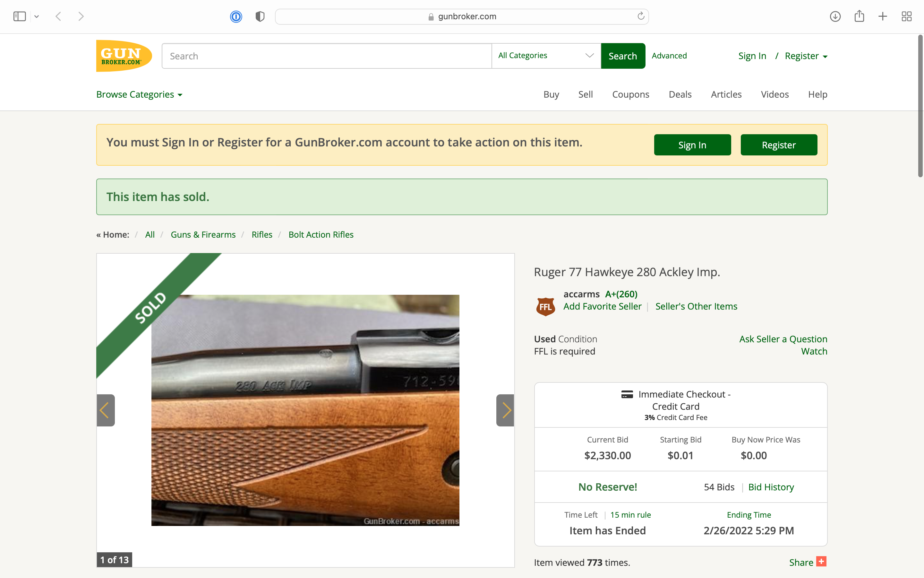924x578 pixels.
Task: Show the tab overview grid icon
Action: [906, 16]
